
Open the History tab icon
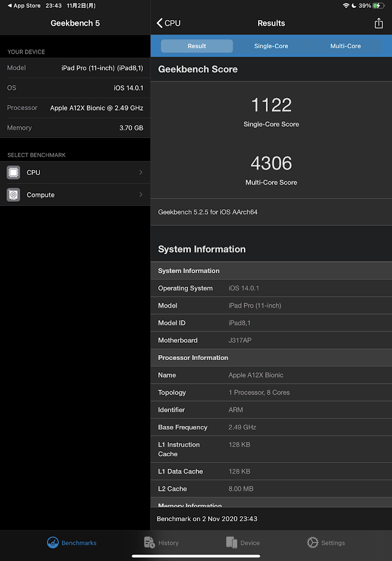coord(149,543)
